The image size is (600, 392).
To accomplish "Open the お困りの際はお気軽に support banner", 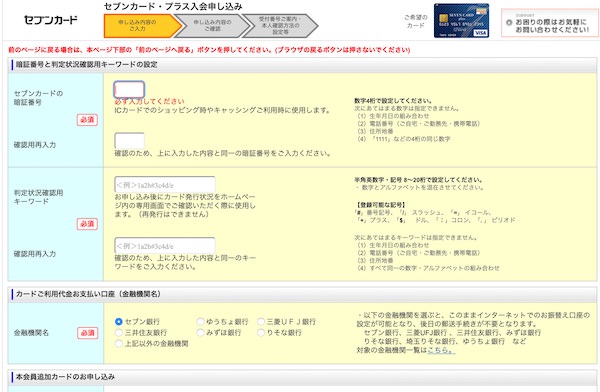I will click(549, 23).
